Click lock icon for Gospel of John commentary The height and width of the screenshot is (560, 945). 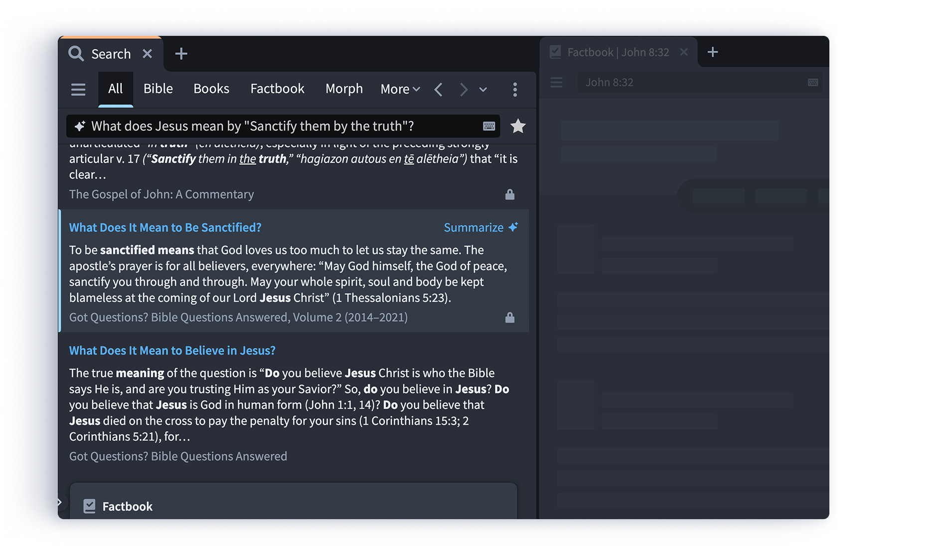510,194
